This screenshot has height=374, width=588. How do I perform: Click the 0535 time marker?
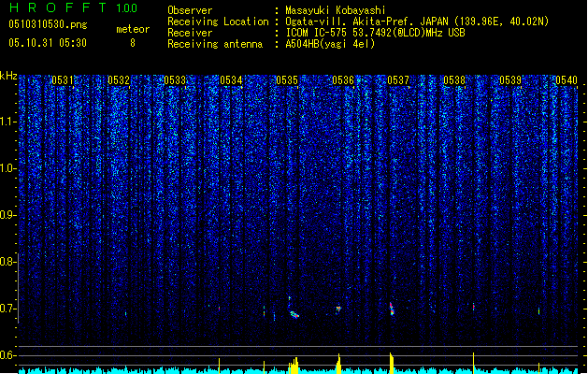coord(287,80)
